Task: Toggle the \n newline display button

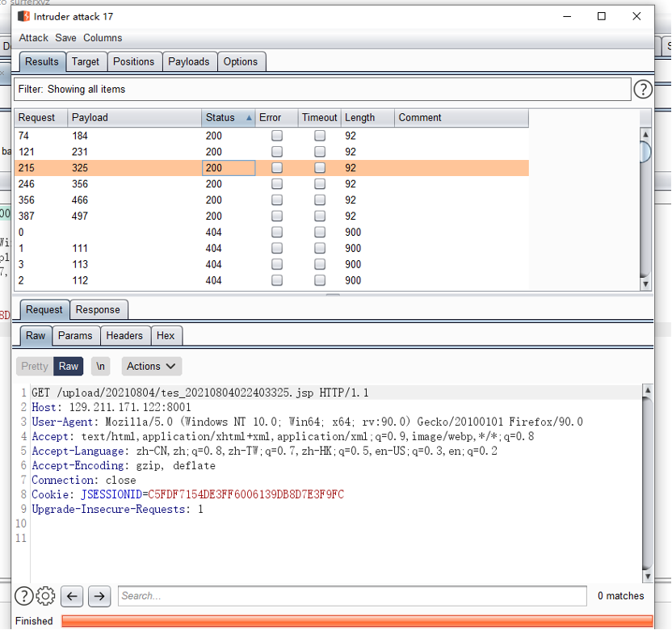Action: pos(100,366)
